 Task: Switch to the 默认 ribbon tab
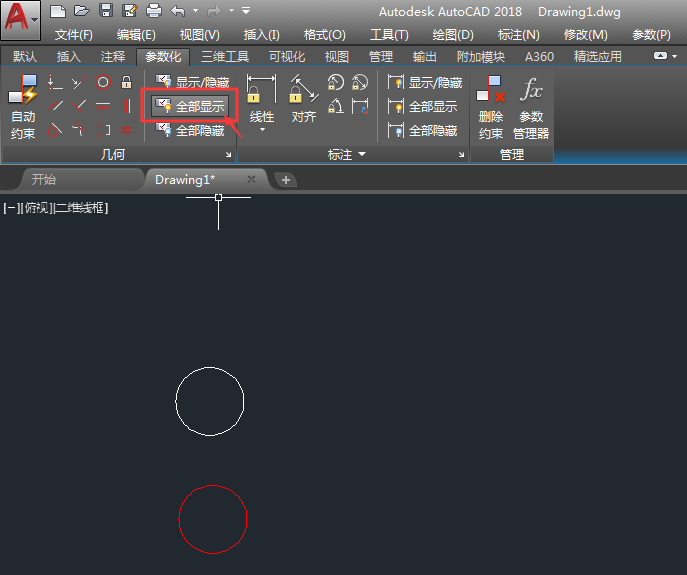[x=25, y=57]
